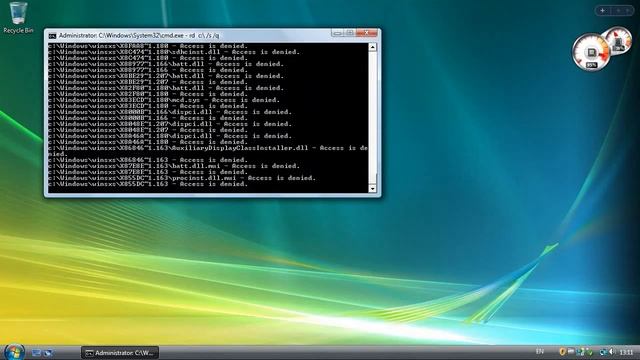Open the cmd.exe window system menu icon
Image resolution: width=640 pixels, height=360 pixels.
click(52, 36)
